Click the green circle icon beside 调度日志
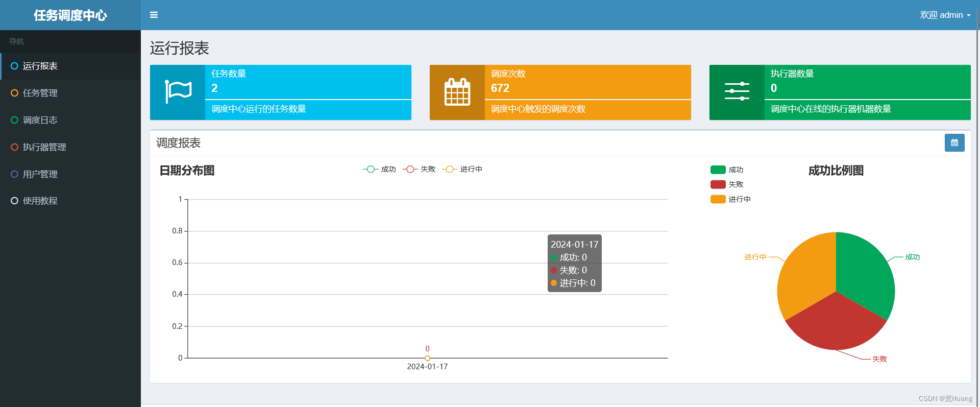980x407 pixels. point(14,120)
